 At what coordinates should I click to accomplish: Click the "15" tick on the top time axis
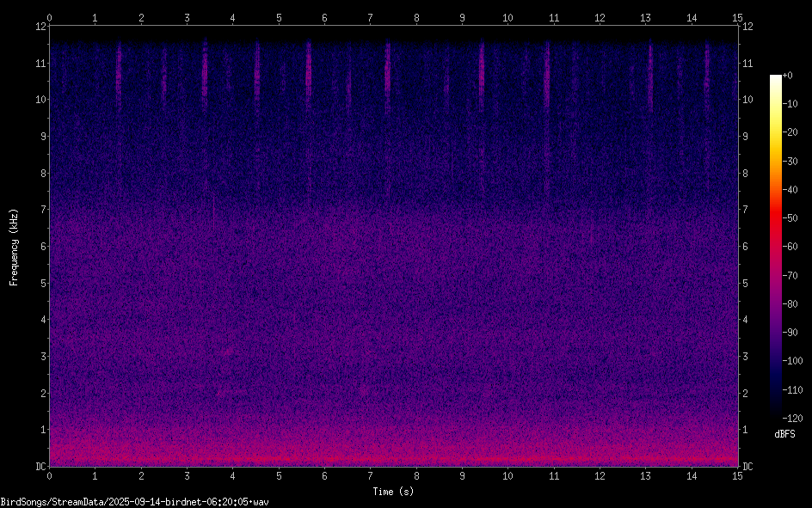pos(737,18)
